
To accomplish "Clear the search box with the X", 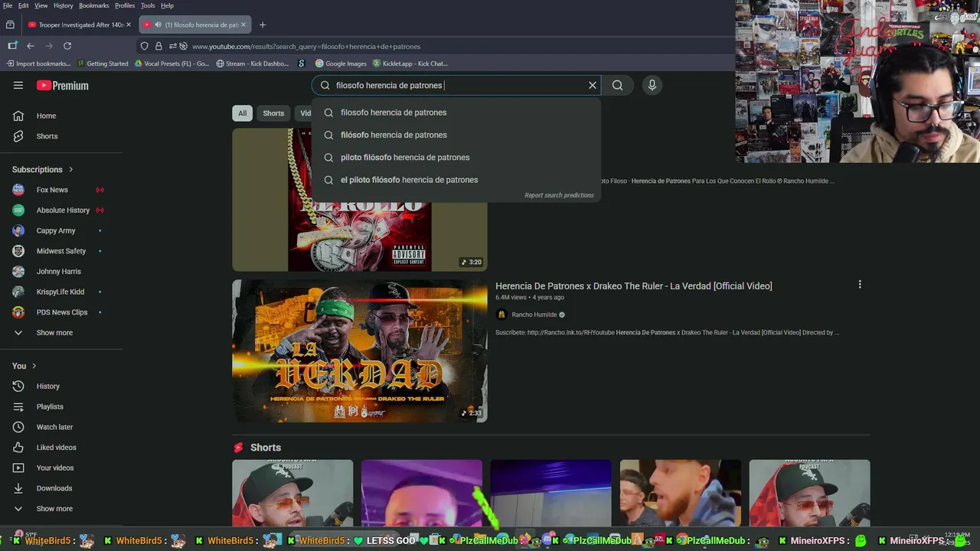I will (x=592, y=85).
